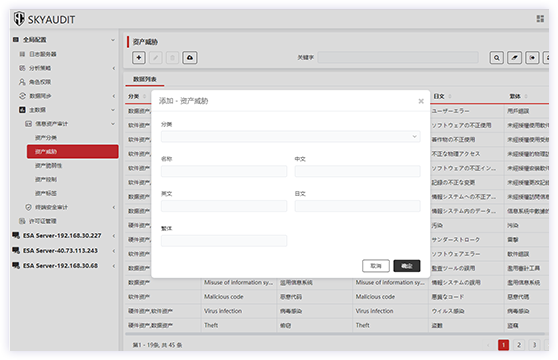This screenshot has height=360, width=558.
Task: Expand the ESA Server-192.168.30.227 chevron
Action: tap(114, 235)
